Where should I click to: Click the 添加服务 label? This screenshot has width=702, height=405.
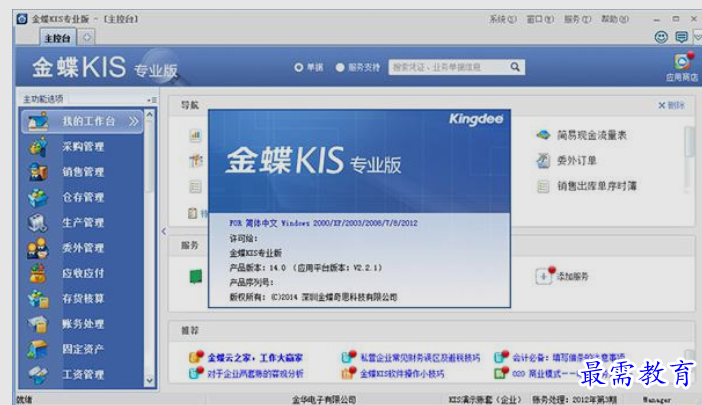tap(573, 277)
